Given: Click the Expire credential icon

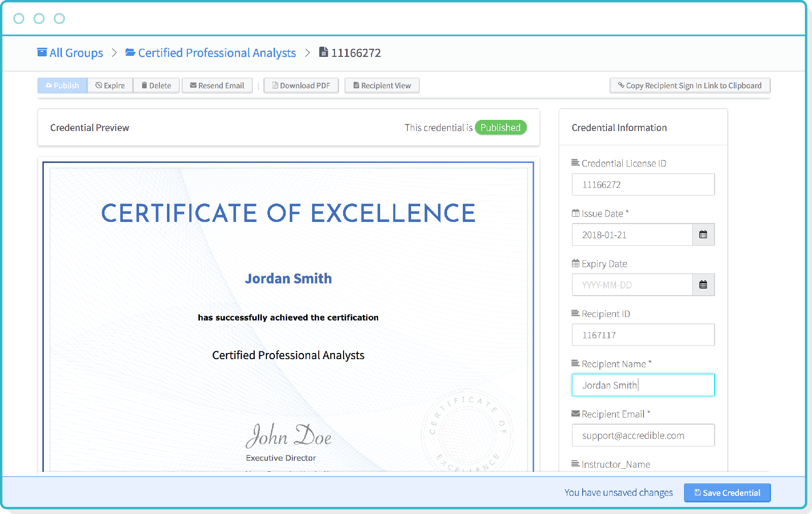Looking at the screenshot, I should tap(98, 85).
